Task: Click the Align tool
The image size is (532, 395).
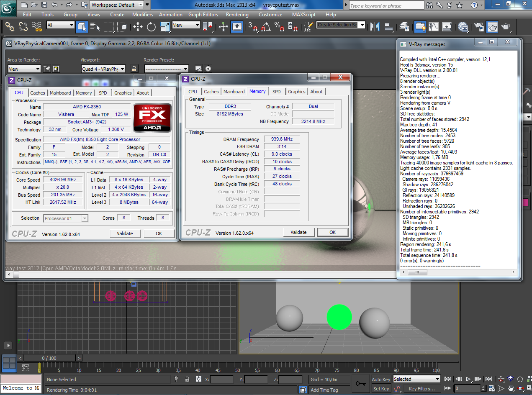Action: (389, 27)
